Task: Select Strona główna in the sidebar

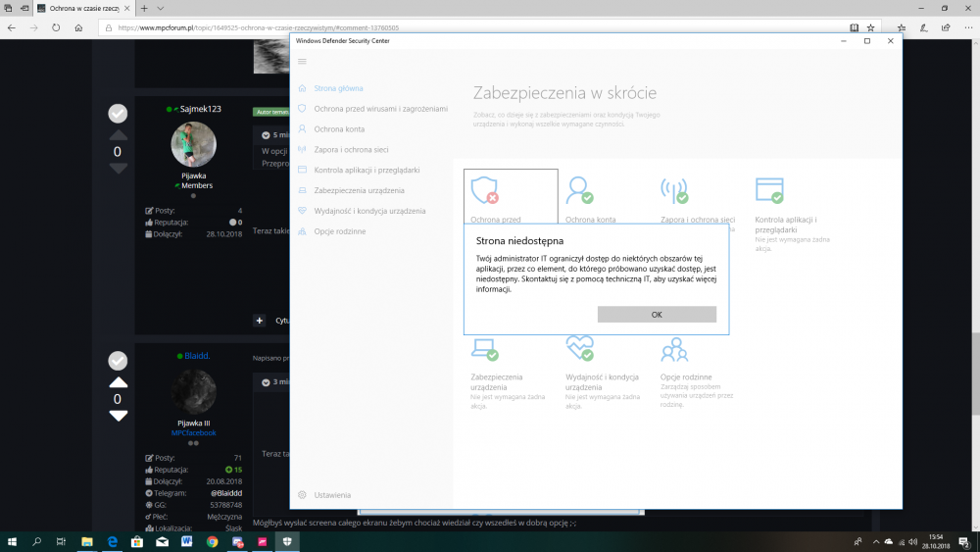Action: [x=338, y=88]
